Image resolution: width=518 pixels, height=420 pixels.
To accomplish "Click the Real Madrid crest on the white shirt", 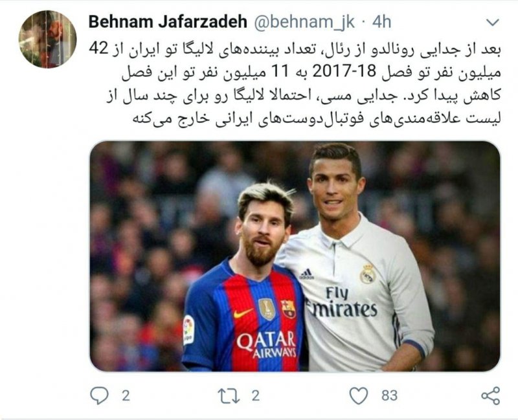I will point(367,273).
